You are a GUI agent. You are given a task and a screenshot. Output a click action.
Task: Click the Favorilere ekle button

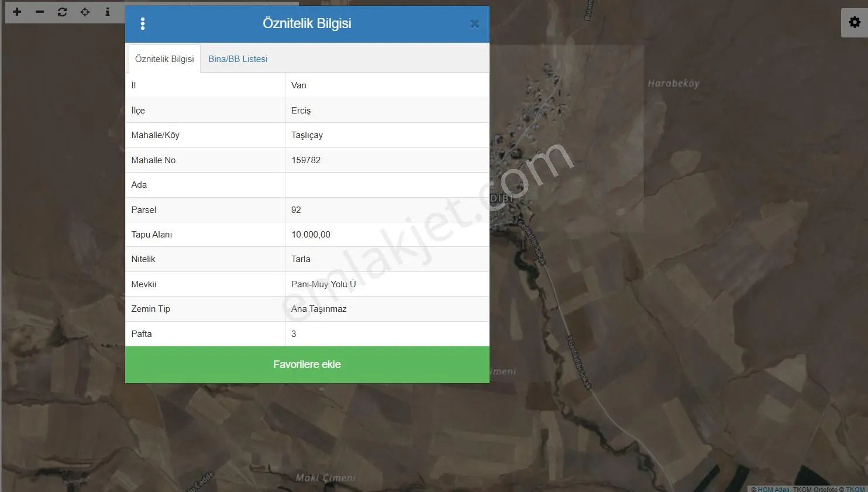tap(307, 364)
